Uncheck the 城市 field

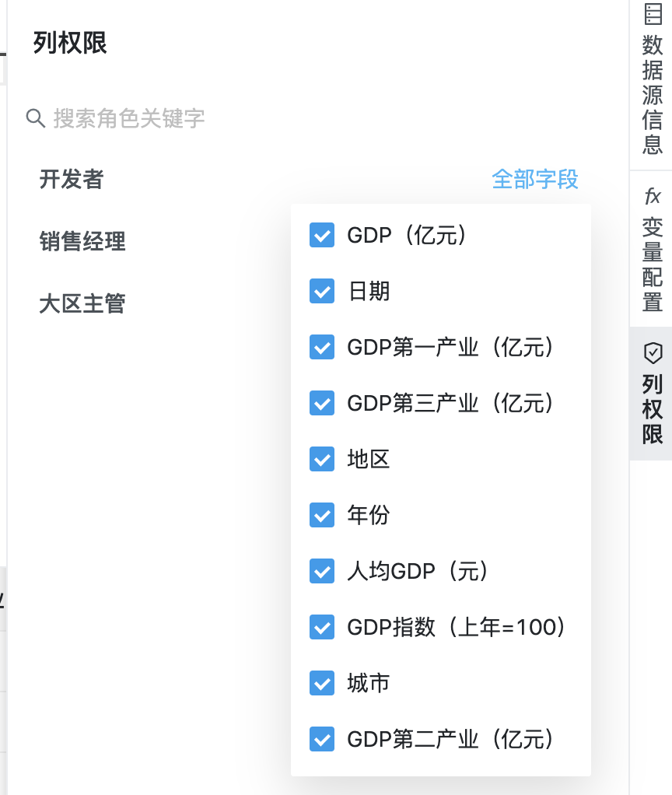click(321, 683)
